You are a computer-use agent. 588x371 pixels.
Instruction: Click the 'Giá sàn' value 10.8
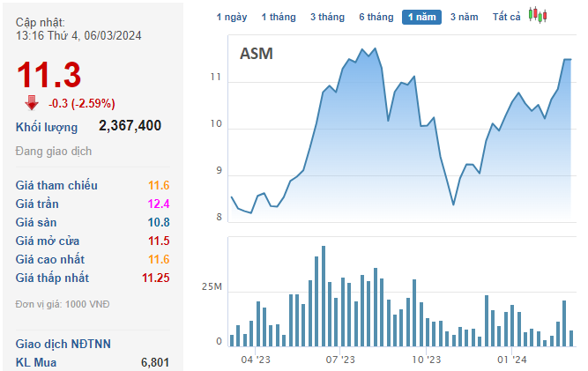click(159, 222)
